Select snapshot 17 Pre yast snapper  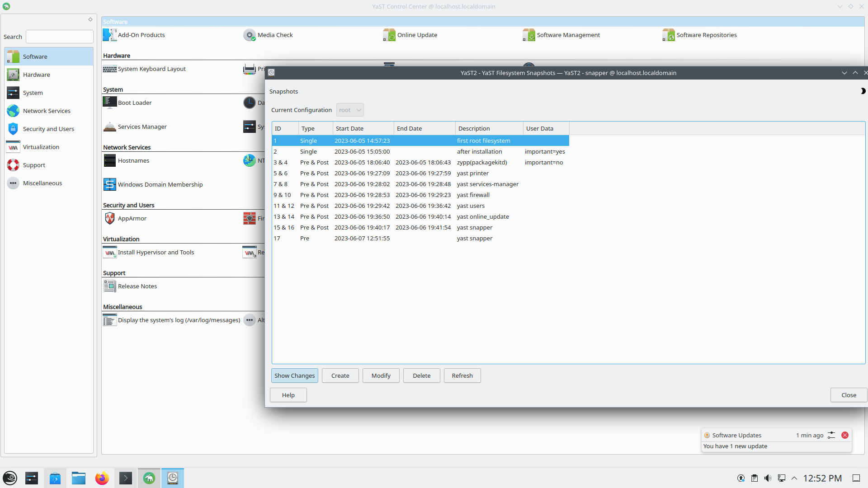[420, 238]
